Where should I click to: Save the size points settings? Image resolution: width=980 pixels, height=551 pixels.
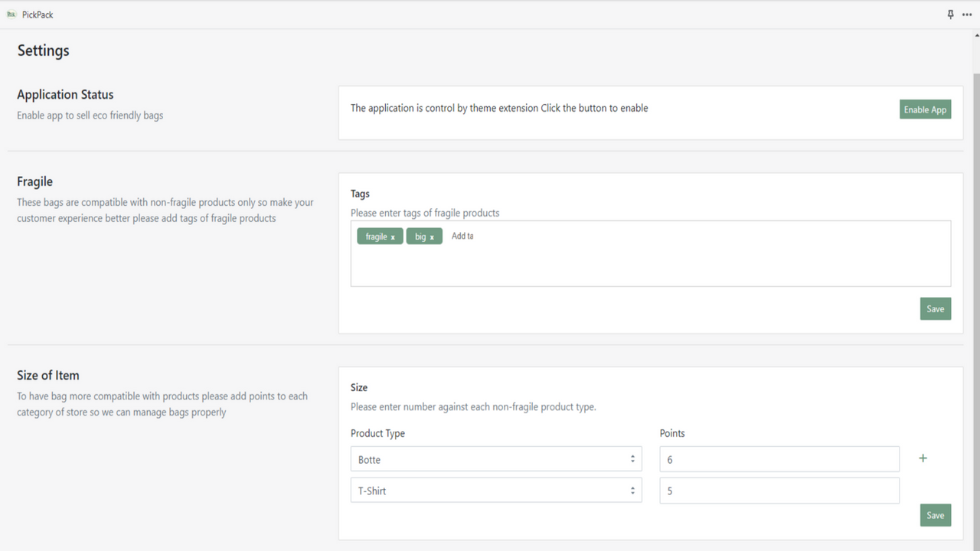[935, 515]
